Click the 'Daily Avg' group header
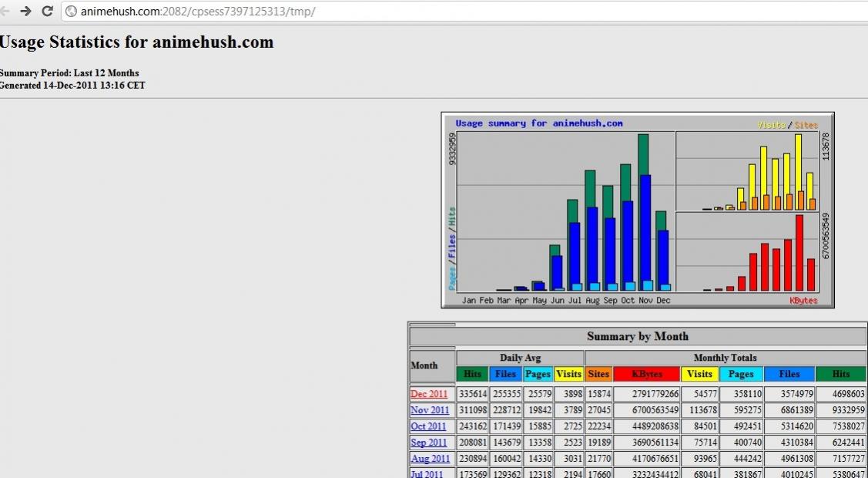 (521, 358)
